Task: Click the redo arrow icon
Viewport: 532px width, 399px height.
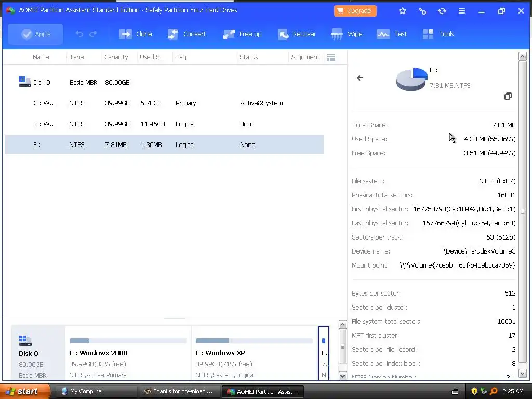Action: (93, 34)
